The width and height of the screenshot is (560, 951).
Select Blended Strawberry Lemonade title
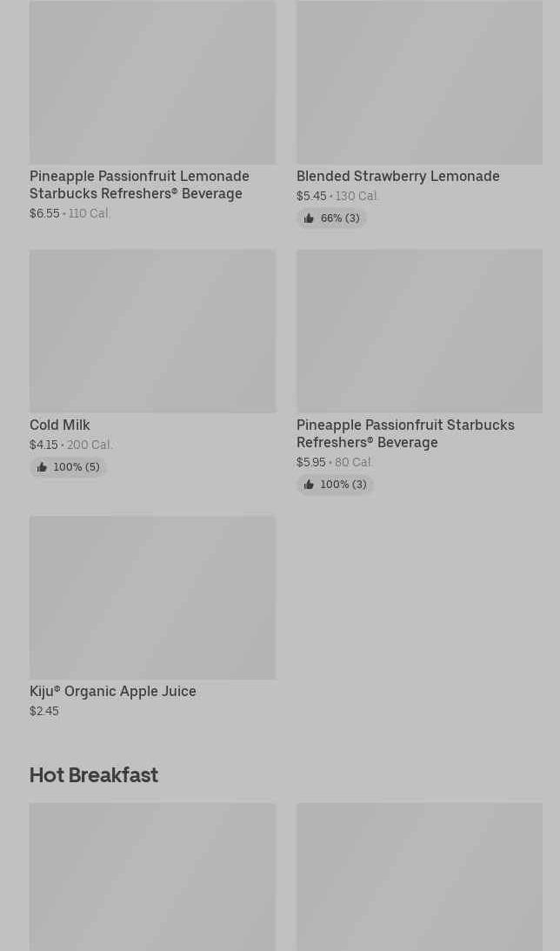[397, 176]
